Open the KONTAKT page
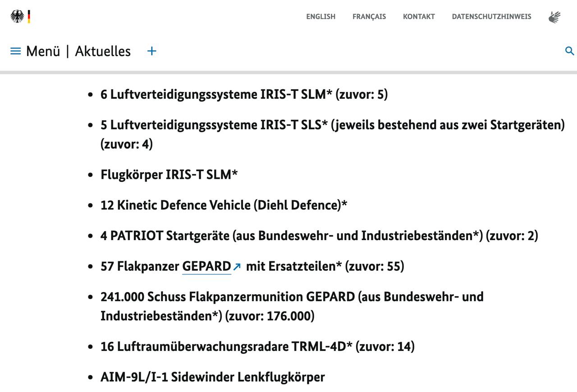Screen dimensions: 577x392 419,17
